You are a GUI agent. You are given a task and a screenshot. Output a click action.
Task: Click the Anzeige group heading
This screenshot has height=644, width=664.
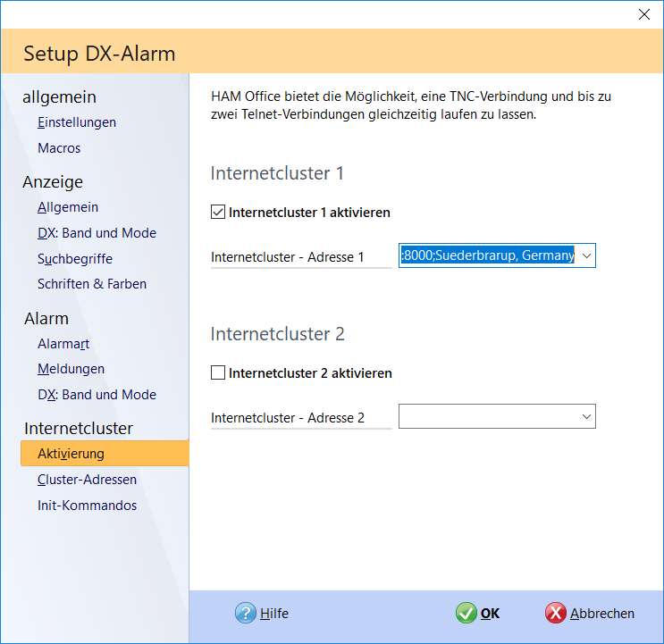pos(53,182)
